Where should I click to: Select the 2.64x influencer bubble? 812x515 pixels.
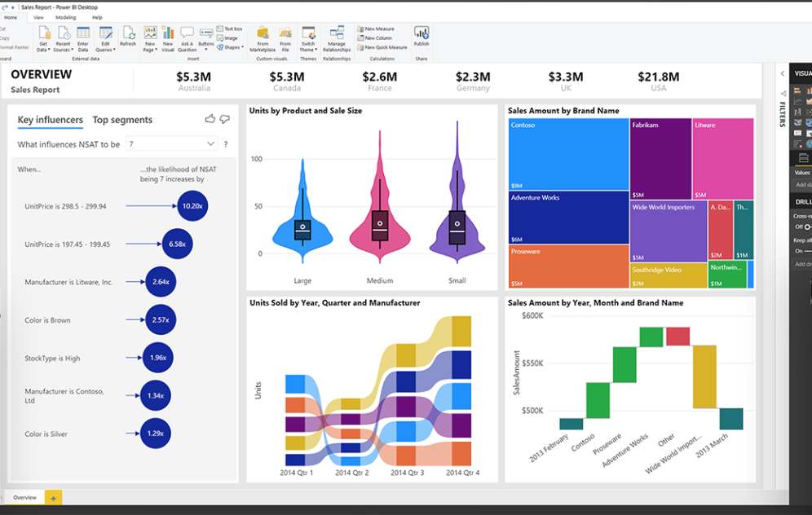(x=161, y=282)
